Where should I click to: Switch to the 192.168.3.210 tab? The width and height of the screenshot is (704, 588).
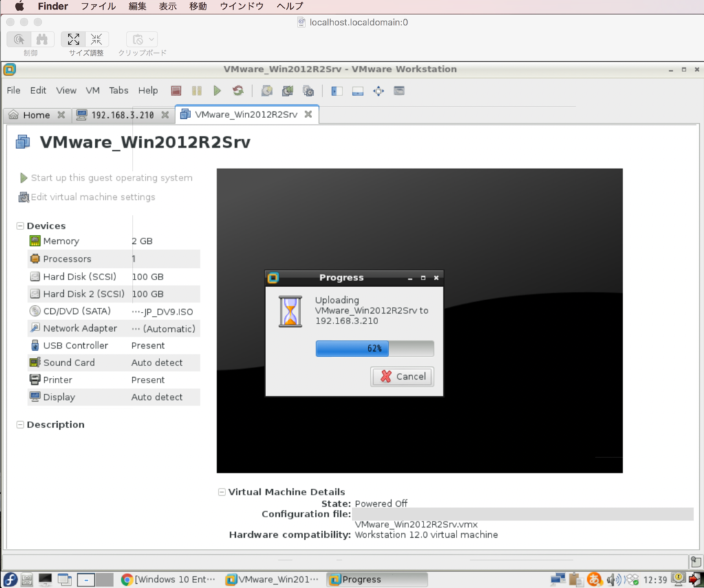(x=122, y=115)
